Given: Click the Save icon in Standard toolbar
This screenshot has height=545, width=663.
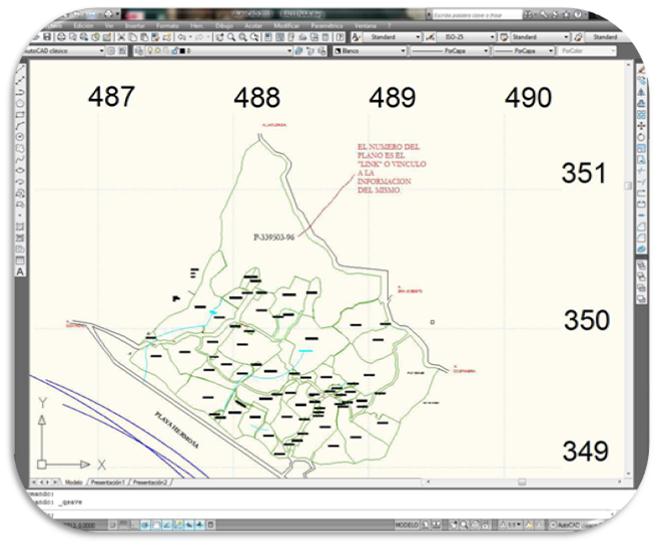Looking at the screenshot, I should [x=47, y=37].
